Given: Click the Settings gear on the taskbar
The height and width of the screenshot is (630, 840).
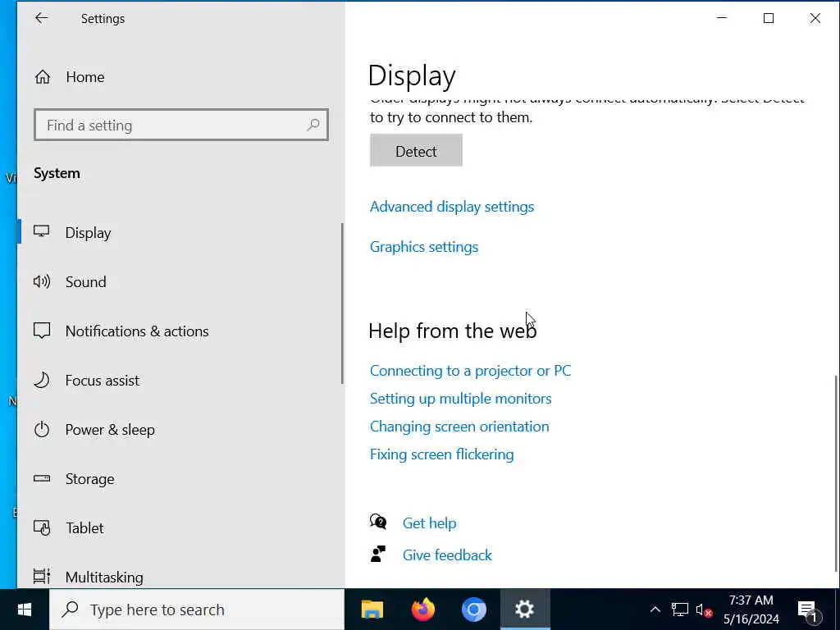Looking at the screenshot, I should click(x=524, y=609).
